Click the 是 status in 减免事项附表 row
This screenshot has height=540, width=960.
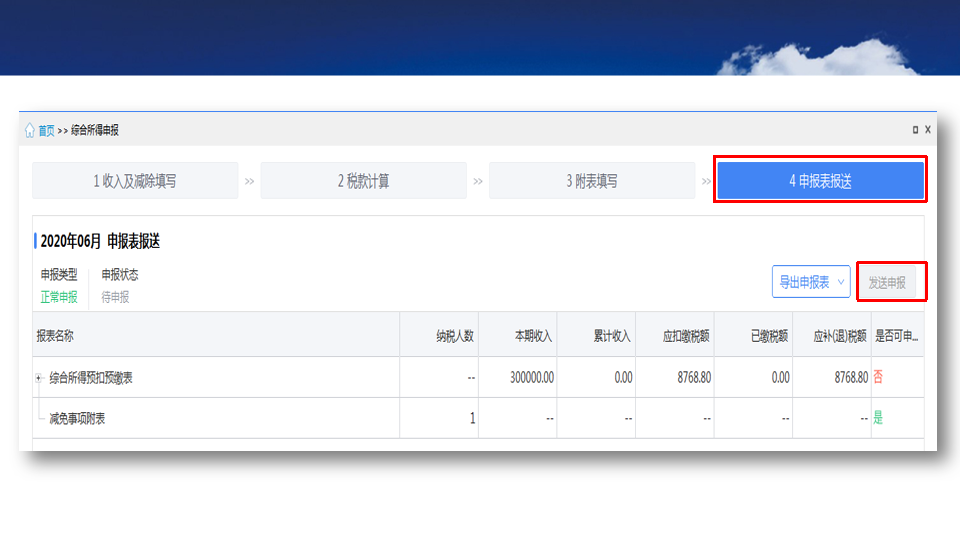pos(878,418)
